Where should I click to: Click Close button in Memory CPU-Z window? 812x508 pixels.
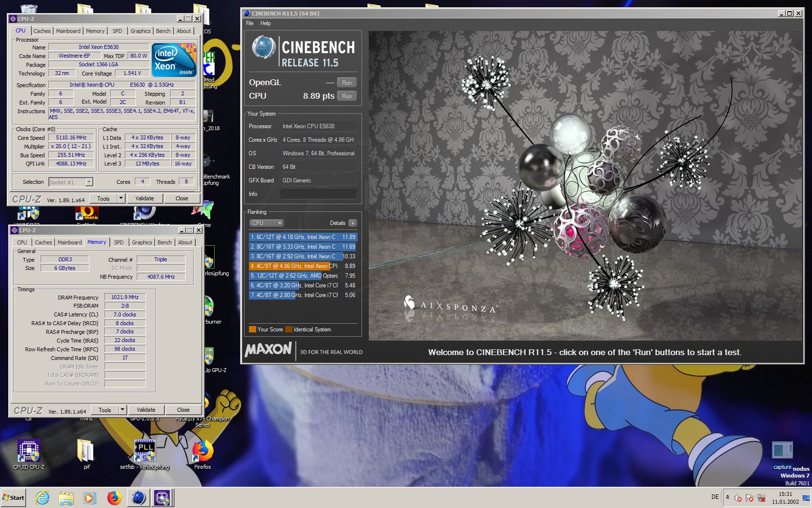(x=183, y=410)
